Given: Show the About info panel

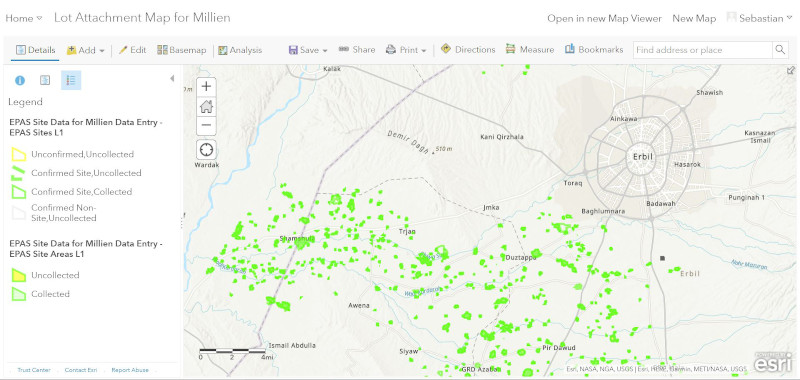Looking at the screenshot, I should [20, 80].
